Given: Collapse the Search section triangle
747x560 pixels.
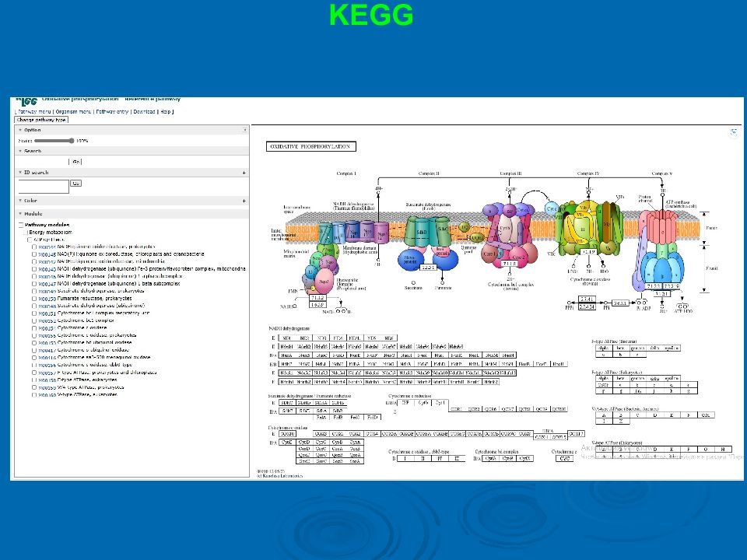Looking at the screenshot, I should 20,151.
